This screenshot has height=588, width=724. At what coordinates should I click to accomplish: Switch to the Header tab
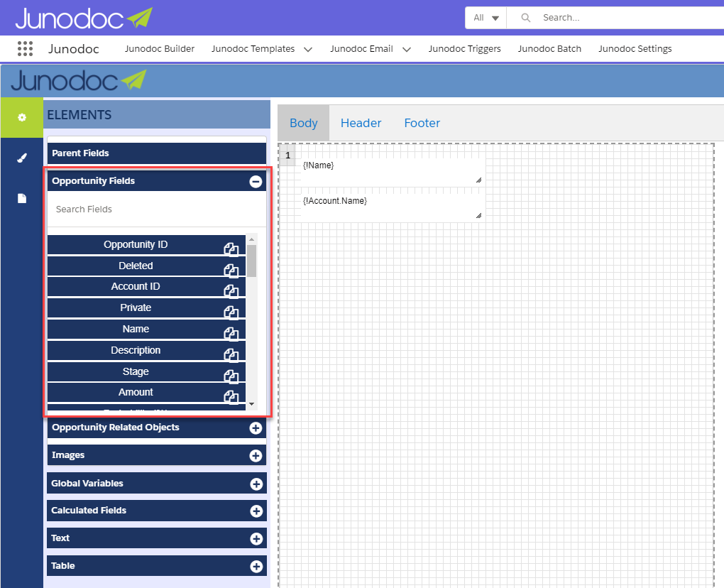(x=361, y=123)
